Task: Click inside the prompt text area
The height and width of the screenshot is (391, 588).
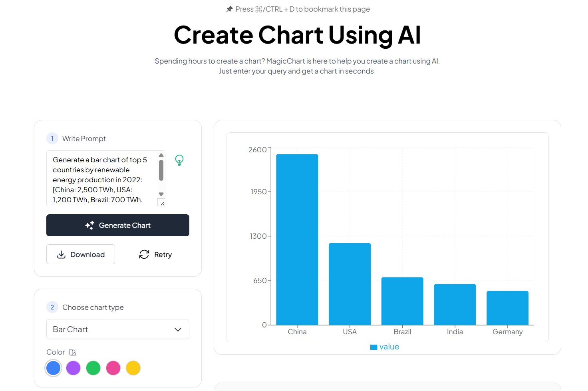Action: (x=102, y=178)
